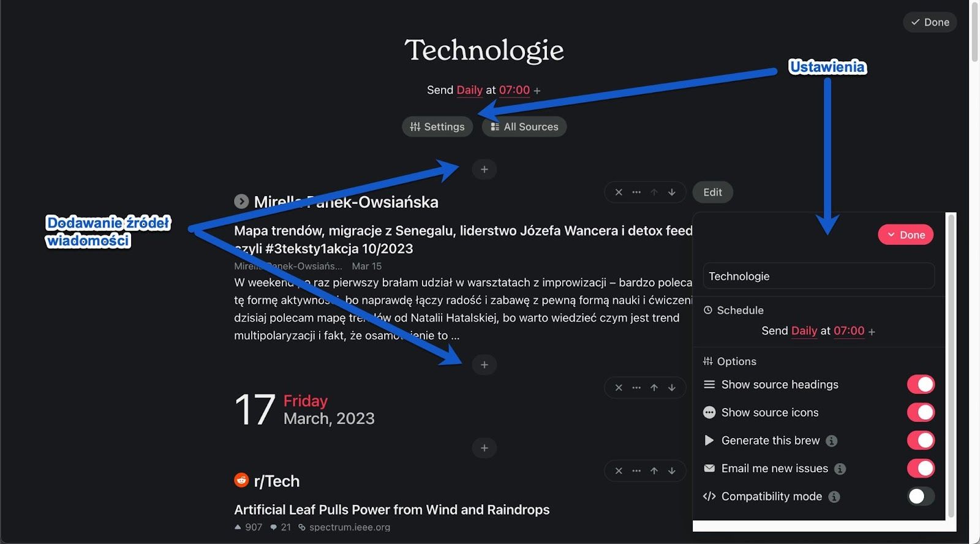
Task: Click info icon next to Email me new issues
Action: (840, 469)
